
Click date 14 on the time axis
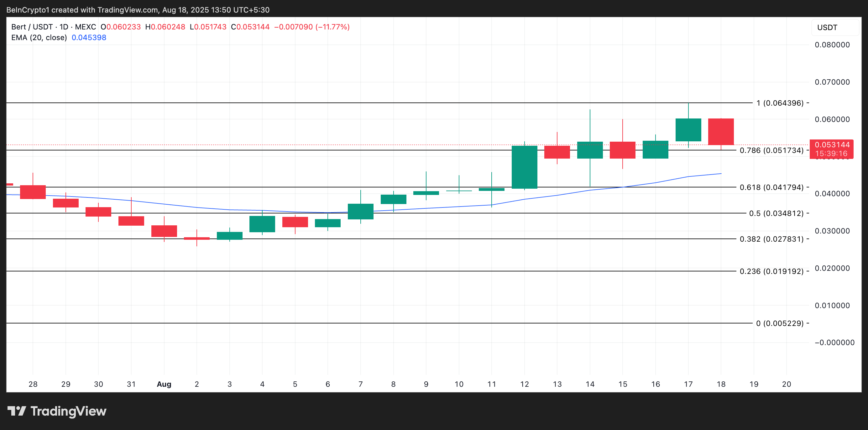pyautogui.click(x=590, y=384)
